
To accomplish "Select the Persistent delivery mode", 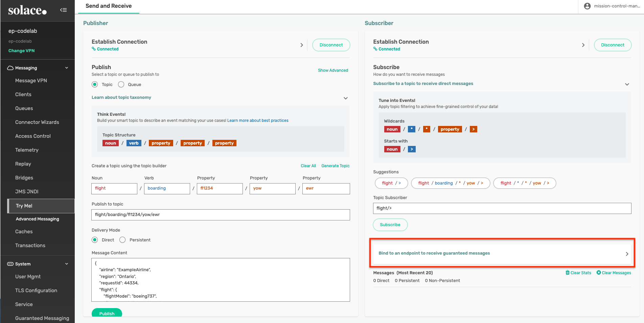I will [x=122, y=240].
